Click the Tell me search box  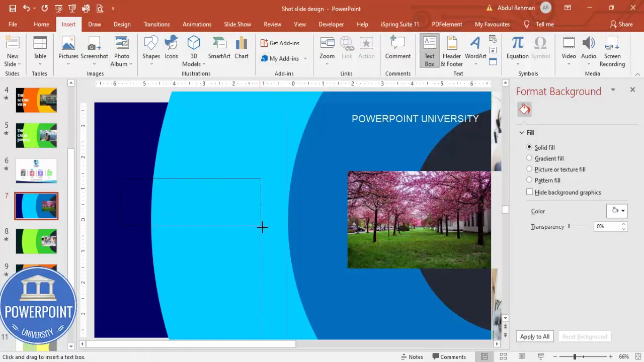point(539,24)
